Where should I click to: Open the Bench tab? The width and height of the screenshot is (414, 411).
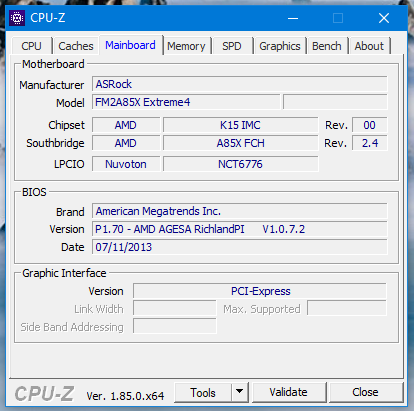coord(327,46)
